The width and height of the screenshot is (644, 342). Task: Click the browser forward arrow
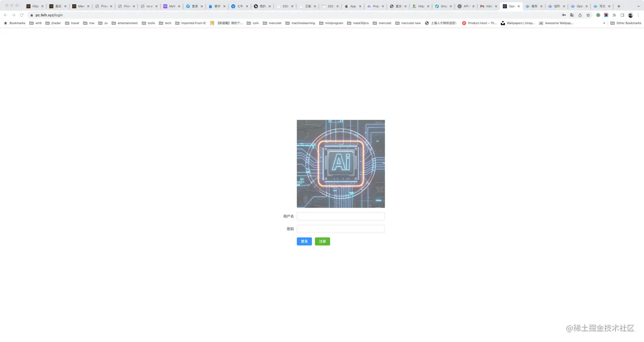click(14, 15)
